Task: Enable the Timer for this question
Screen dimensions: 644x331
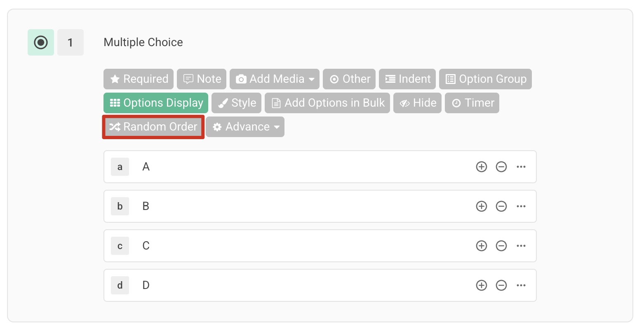Action: tap(472, 103)
